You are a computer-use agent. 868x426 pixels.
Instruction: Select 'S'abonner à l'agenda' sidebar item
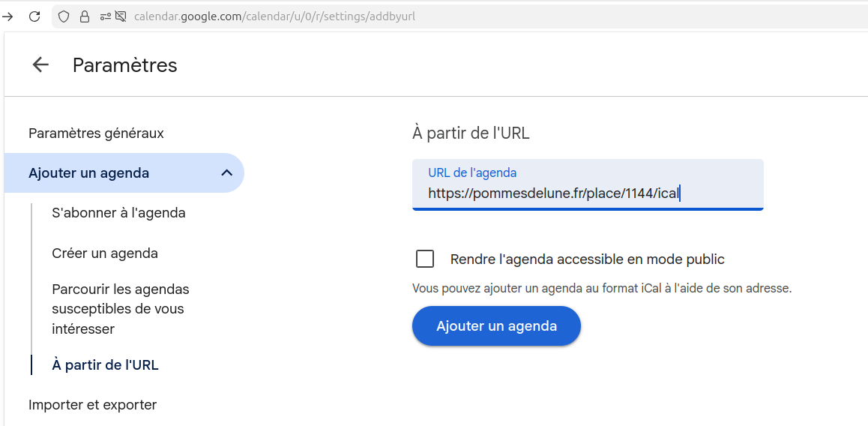[118, 213]
